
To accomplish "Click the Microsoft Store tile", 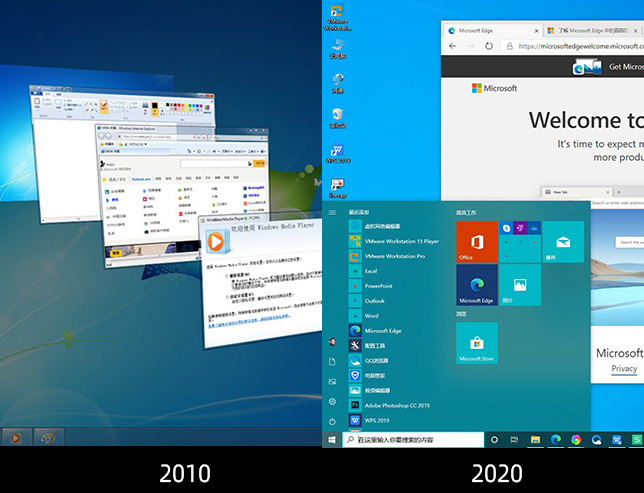I will (477, 343).
